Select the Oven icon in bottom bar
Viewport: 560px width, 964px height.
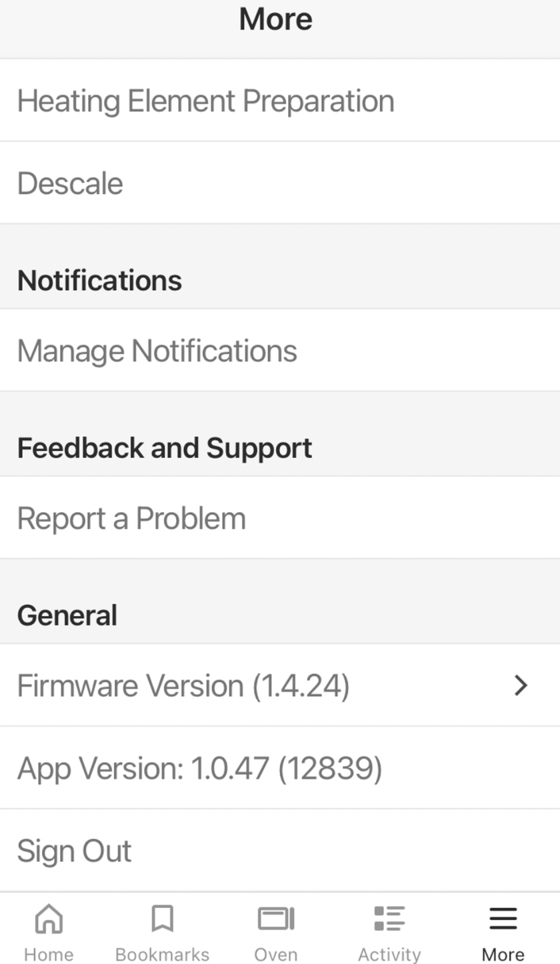click(x=276, y=919)
